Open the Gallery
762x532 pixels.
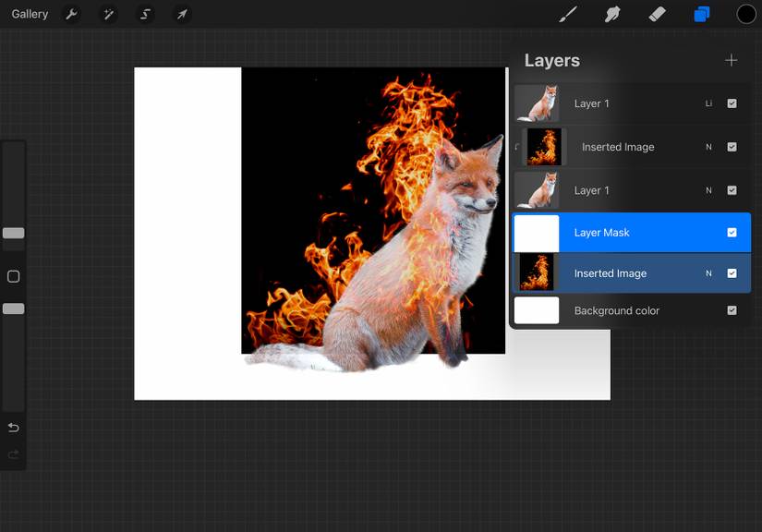click(x=30, y=14)
